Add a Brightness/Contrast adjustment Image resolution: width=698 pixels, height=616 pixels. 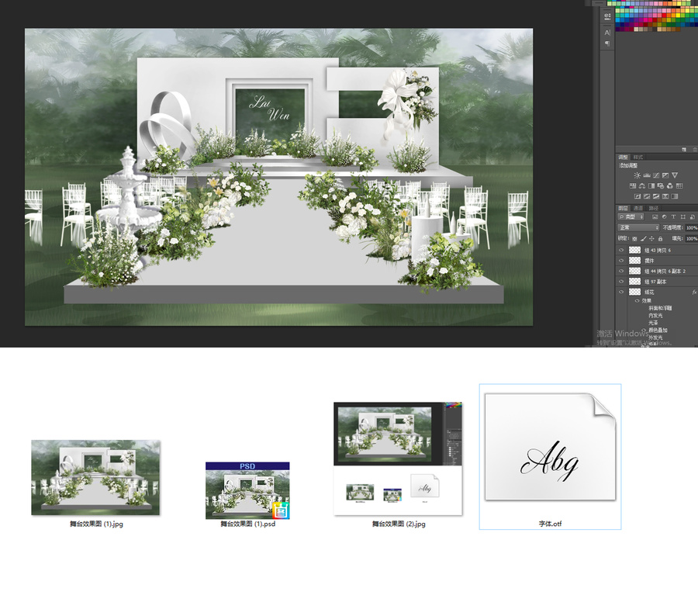point(638,175)
